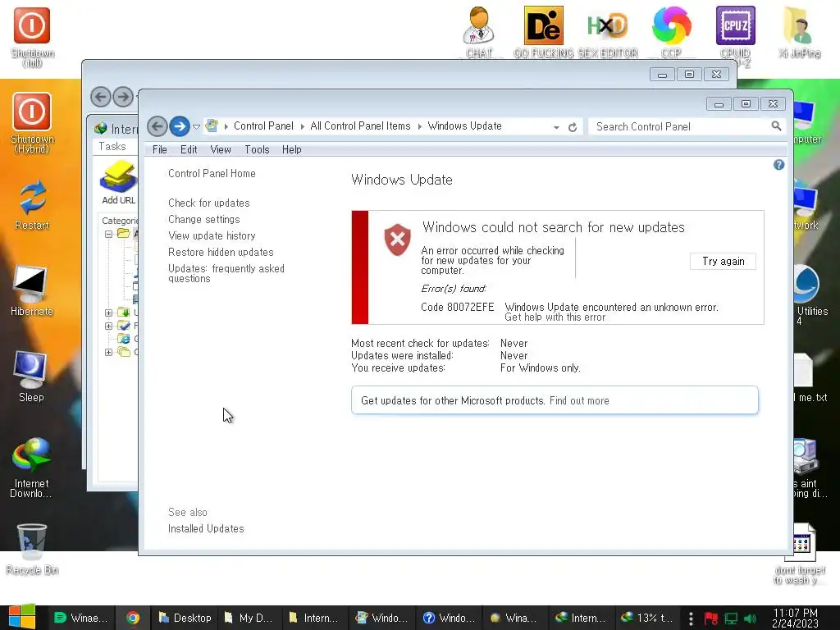840x630 pixels.
Task: Open Installed Updates link
Action: click(206, 529)
